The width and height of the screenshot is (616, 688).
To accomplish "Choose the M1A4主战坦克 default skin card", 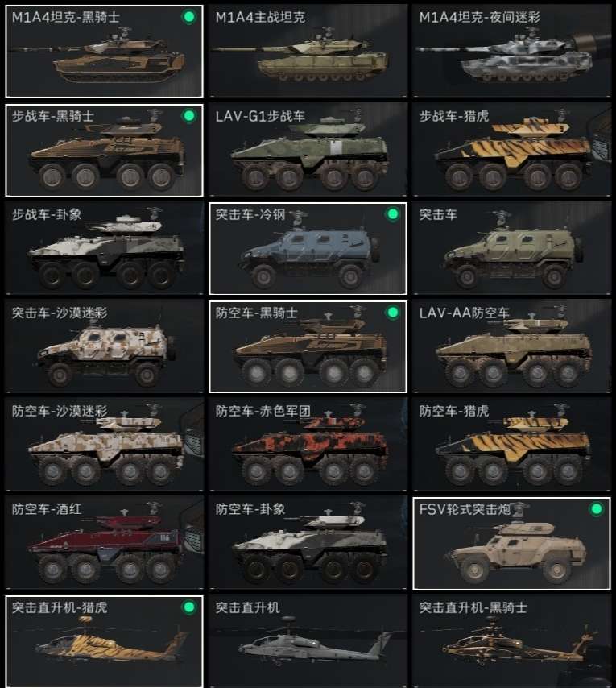I will [x=308, y=52].
